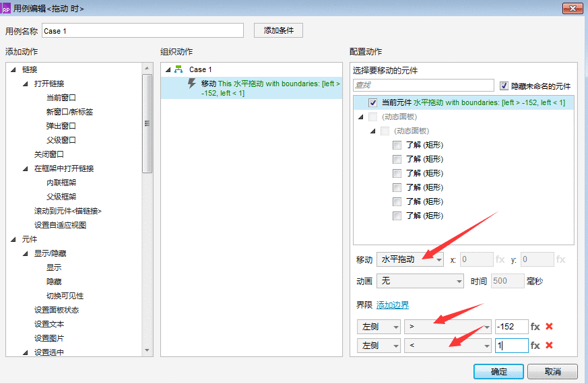Uncheck the 当前元件 checkbox
The image size is (588, 384).
click(372, 103)
